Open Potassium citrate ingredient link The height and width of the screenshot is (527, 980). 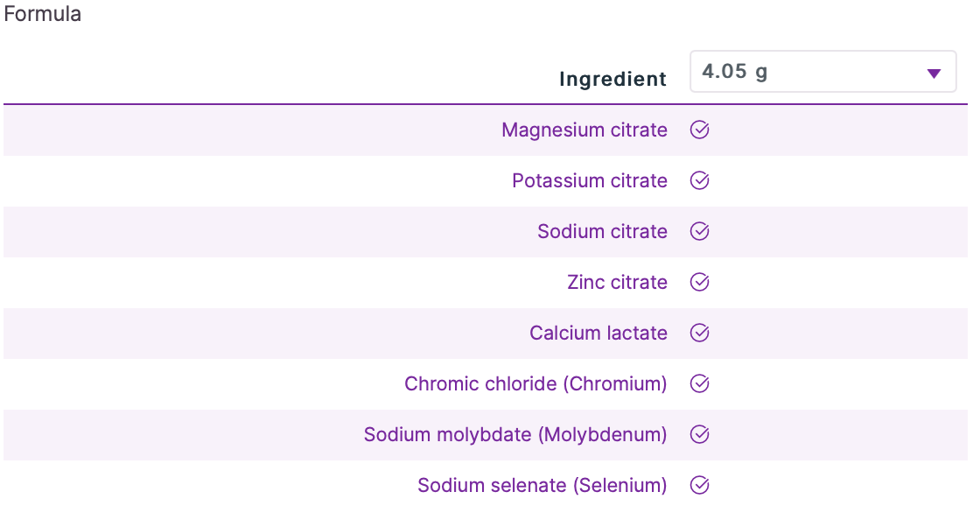589,181
